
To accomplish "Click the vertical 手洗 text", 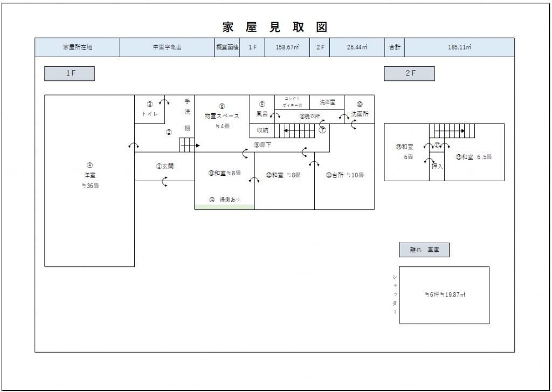I will (x=187, y=107).
